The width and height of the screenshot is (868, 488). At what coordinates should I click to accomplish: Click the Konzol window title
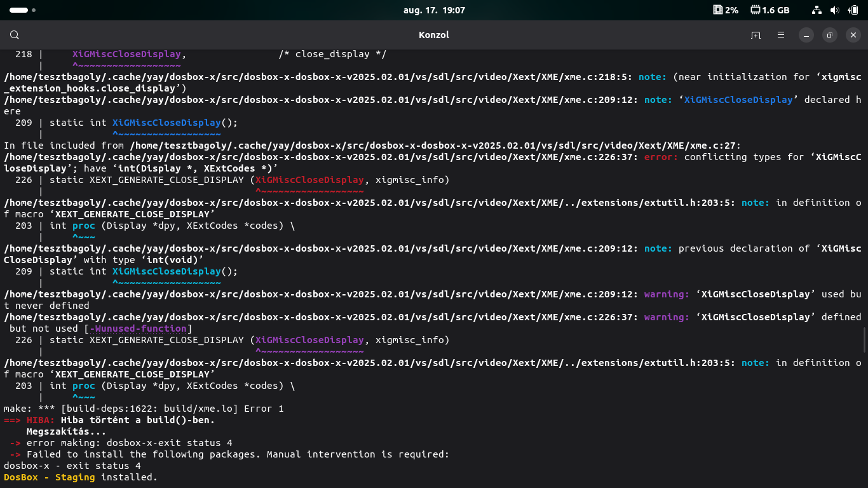tap(434, 35)
